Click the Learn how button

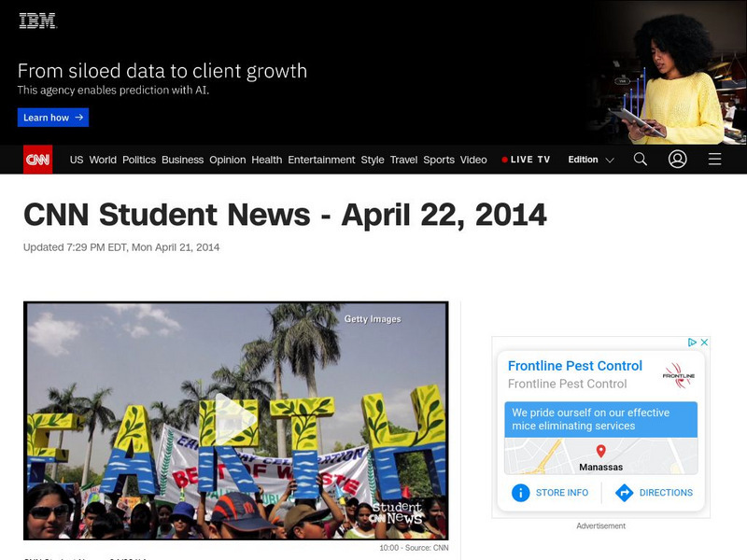point(53,118)
